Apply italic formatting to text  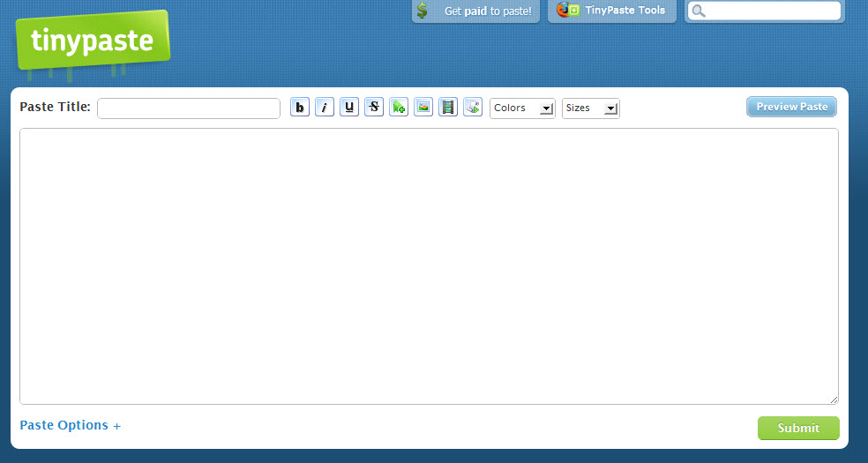click(325, 108)
